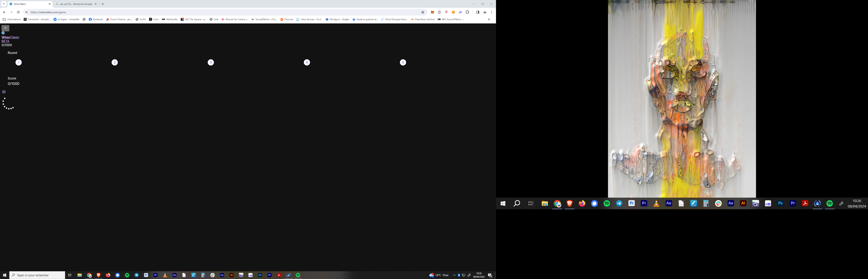Select round 3 indicator
The height and width of the screenshot is (279, 868).
click(x=211, y=62)
